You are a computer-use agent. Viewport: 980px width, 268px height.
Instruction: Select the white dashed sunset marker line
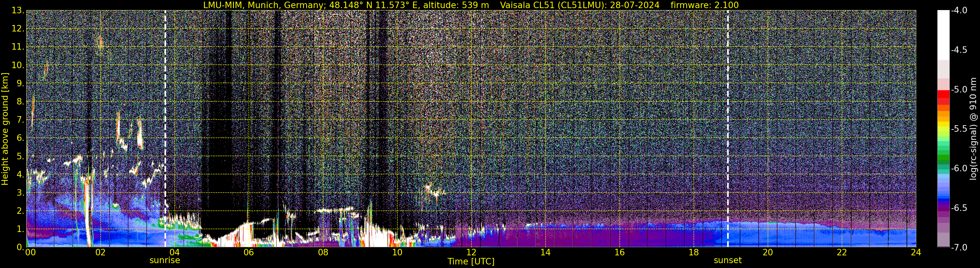pos(728,129)
